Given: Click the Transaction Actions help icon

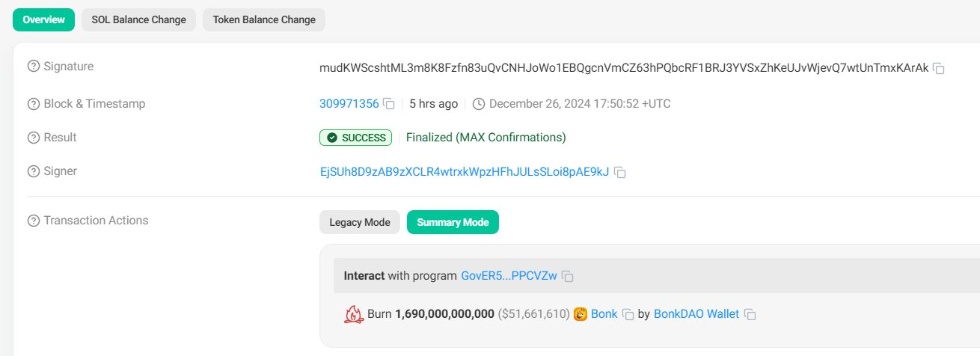Looking at the screenshot, I should 33,221.
